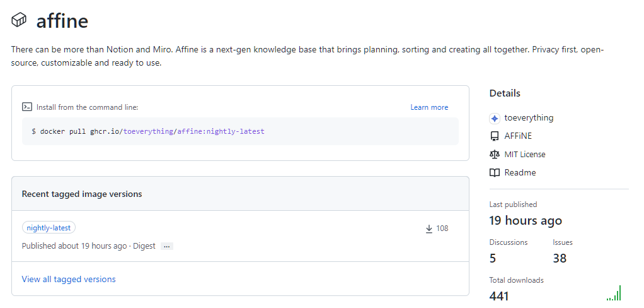
Task: Click the repository icon beside AFFiNE
Action: 495,136
